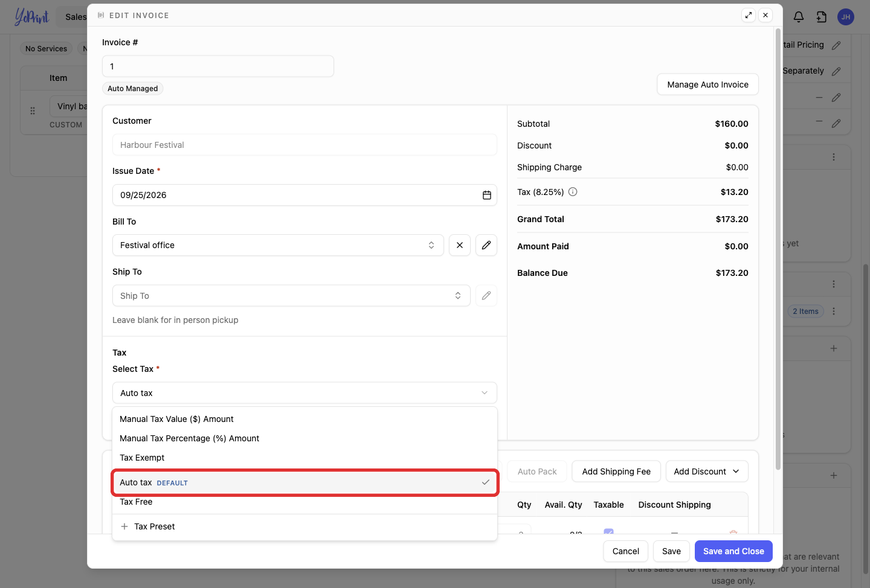The height and width of the screenshot is (588, 870).
Task: Add a new Tax Preset
Action: 304,526
